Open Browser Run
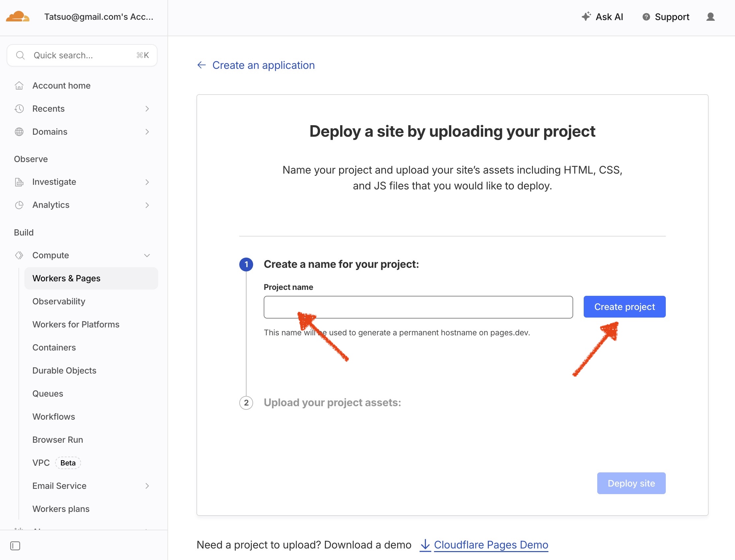The image size is (735, 560). click(x=58, y=440)
